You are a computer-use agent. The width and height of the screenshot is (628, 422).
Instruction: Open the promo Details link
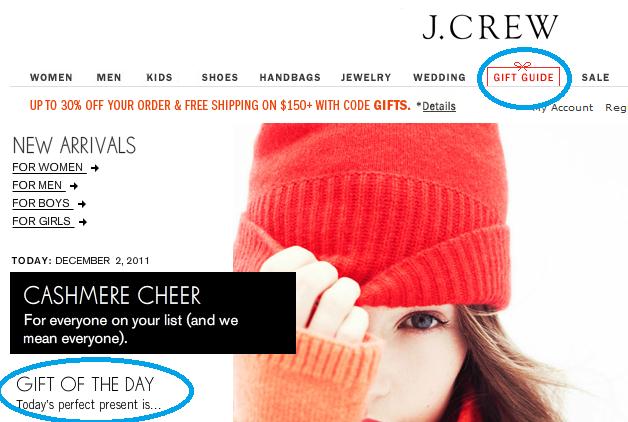click(x=439, y=106)
